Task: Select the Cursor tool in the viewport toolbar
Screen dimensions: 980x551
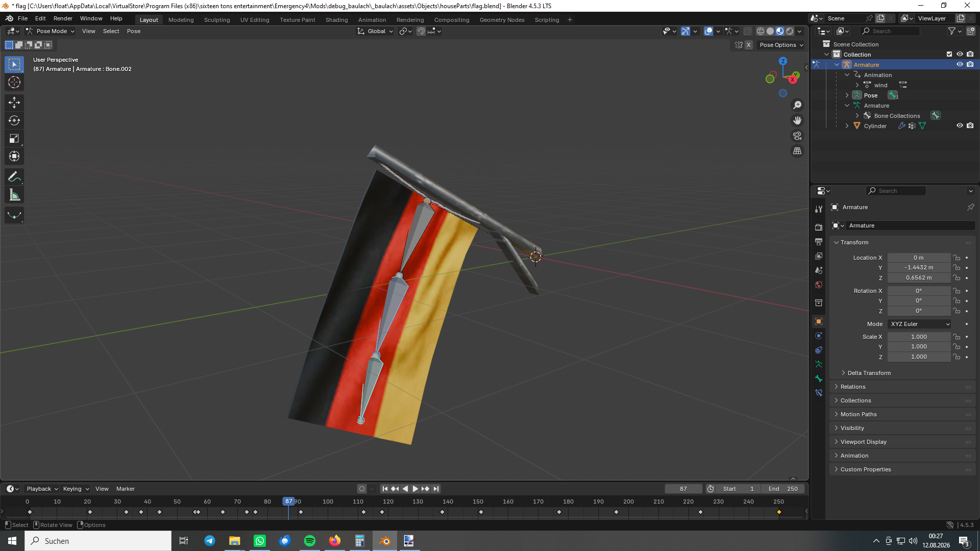Action: [14, 82]
